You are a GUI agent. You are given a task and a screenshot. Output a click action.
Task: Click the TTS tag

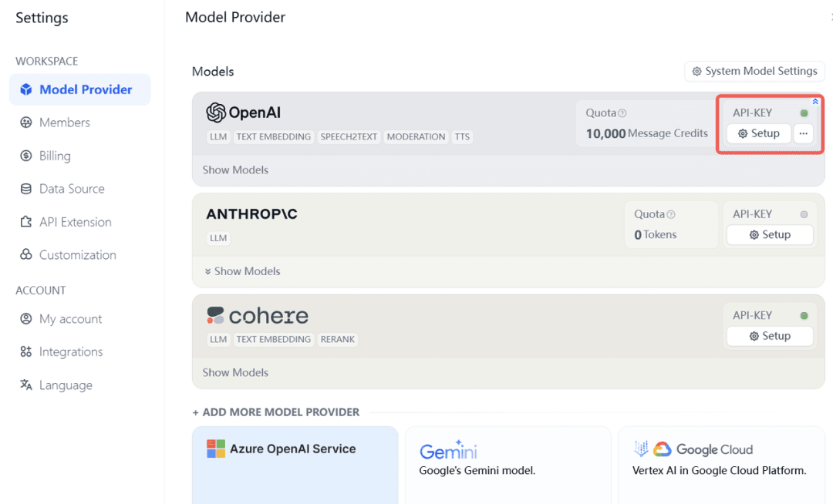(462, 137)
